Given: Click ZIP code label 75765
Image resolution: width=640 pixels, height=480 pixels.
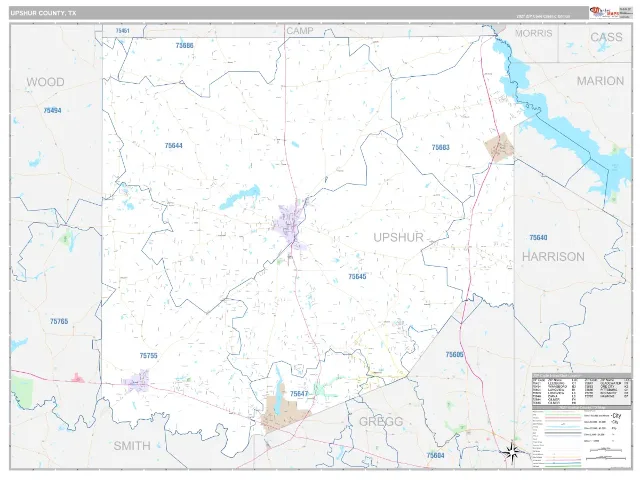Looking at the screenshot, I should pos(59,321).
